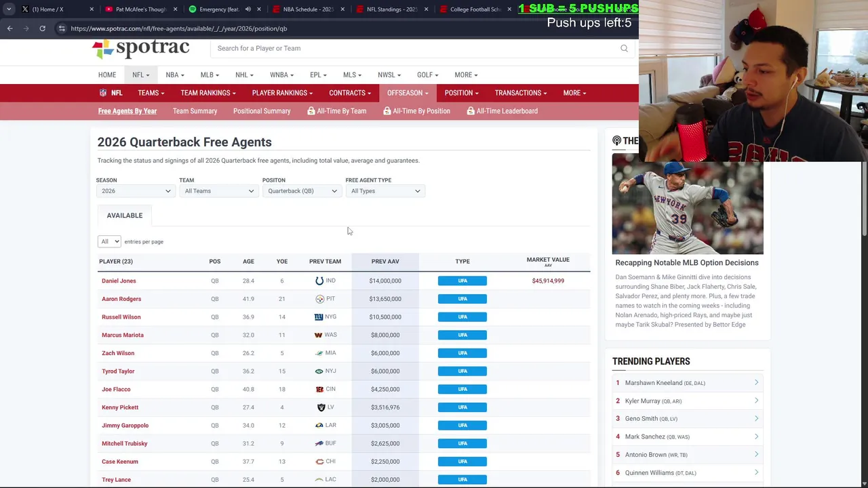Click the Bills logo in Mitchell Trubisky row
Screen dimensions: 868x488
[319, 443]
